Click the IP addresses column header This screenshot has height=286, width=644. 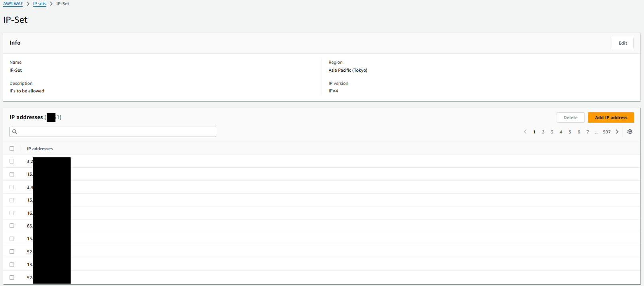pyautogui.click(x=40, y=149)
